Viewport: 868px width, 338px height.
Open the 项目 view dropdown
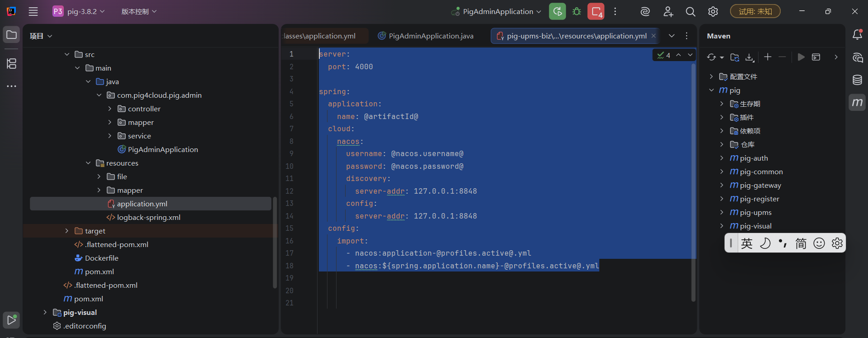click(x=41, y=36)
